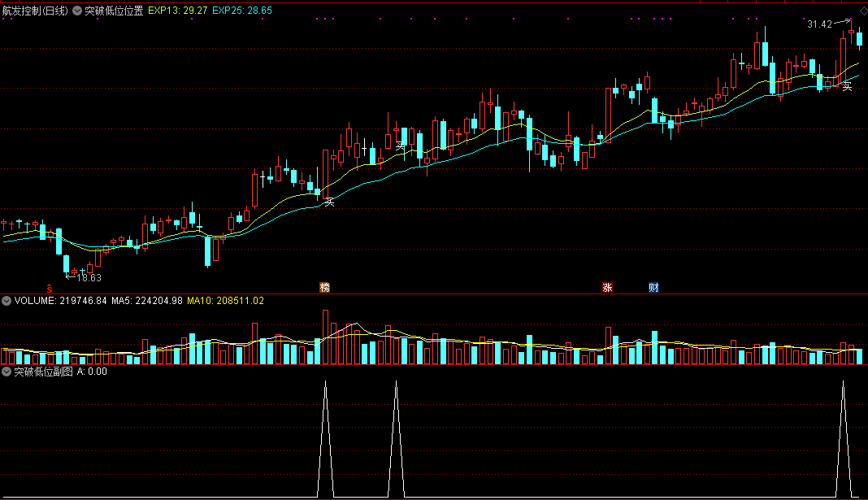Click the lowest 买 buy signal near EXP lines
This screenshot has width=868, height=500.
coord(329,202)
